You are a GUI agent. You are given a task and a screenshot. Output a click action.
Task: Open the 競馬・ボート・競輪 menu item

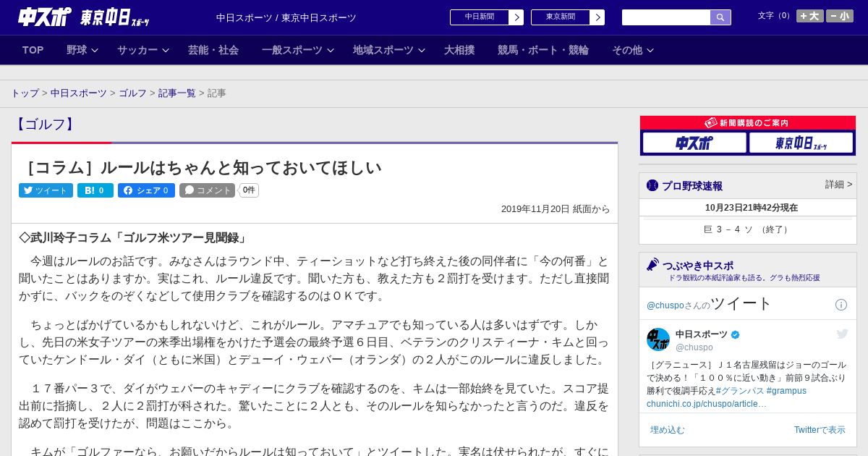pos(543,50)
